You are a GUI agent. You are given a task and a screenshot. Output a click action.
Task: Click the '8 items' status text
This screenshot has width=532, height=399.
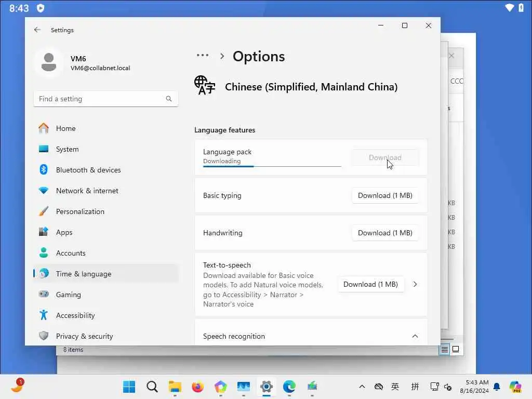(x=73, y=350)
